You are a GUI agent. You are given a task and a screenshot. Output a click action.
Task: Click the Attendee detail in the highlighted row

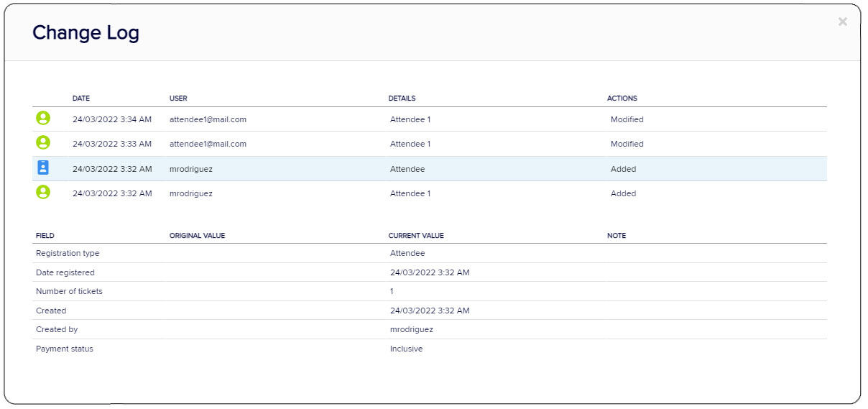click(x=407, y=169)
